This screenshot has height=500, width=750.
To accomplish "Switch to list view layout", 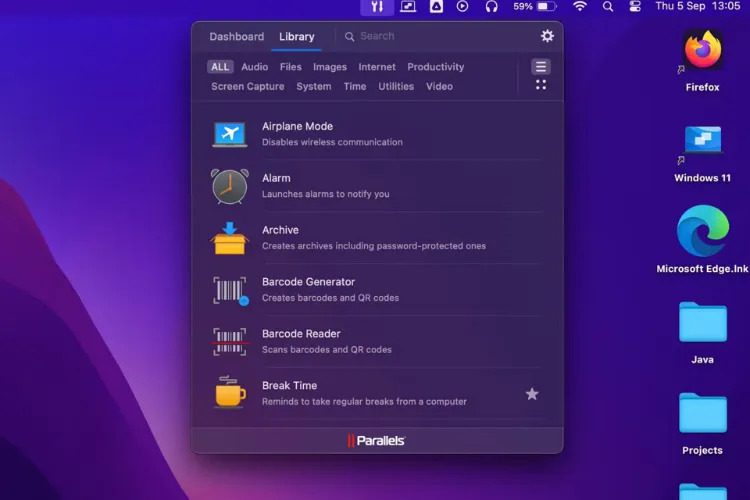I will (x=541, y=67).
